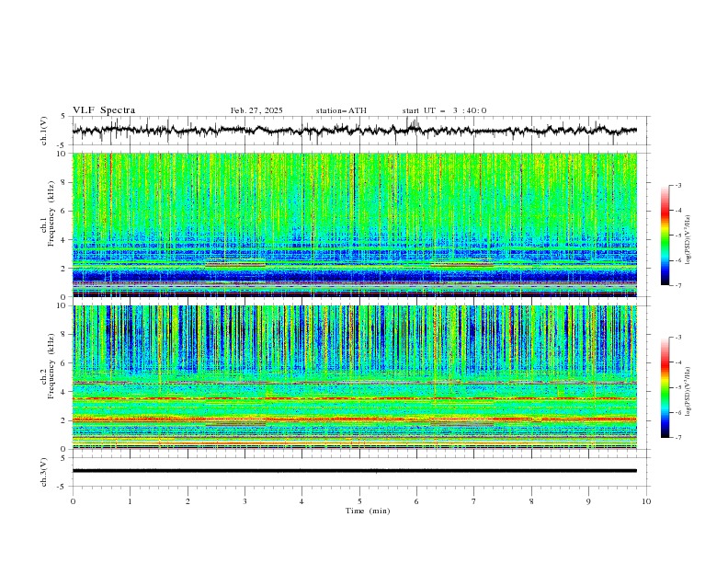Click the ch.1 PSD color scale bar
This screenshot has height=563, width=728.
665,235
